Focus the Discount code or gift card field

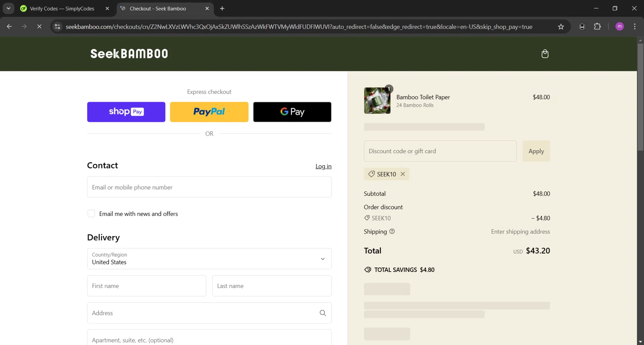coord(440,151)
